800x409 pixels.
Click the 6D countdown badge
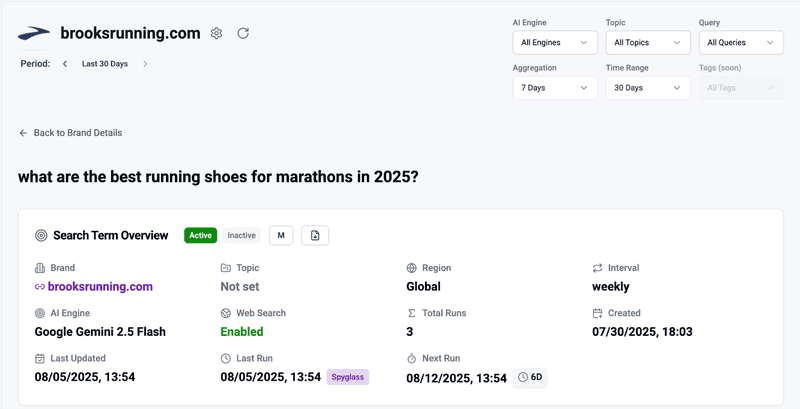click(x=530, y=378)
